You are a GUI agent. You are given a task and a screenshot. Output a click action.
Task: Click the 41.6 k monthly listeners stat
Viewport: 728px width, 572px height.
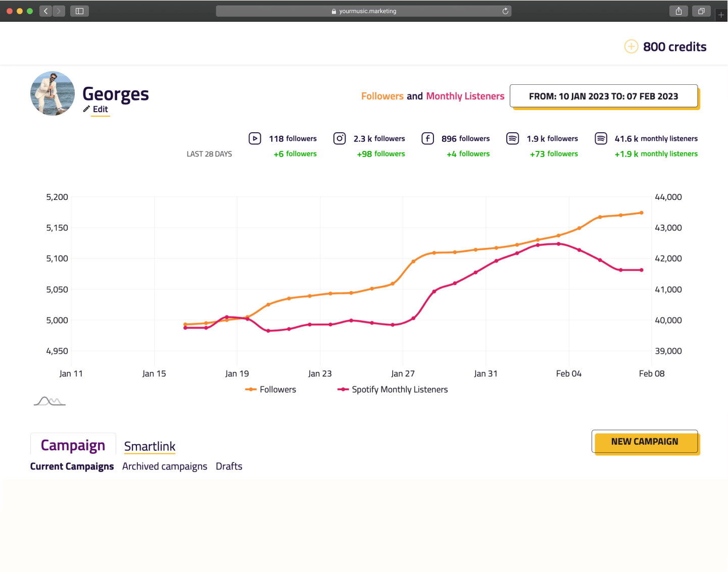point(656,138)
